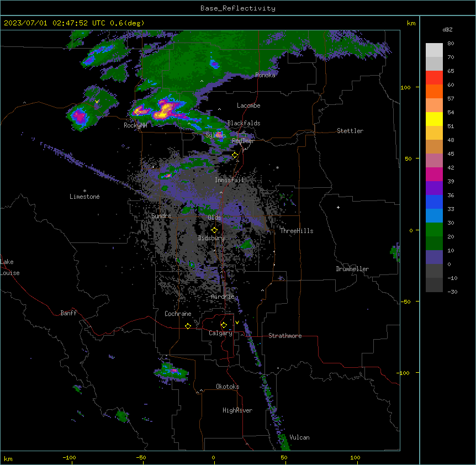Click the Vulcan town label
The width and height of the screenshot is (476, 465).
[x=299, y=437]
